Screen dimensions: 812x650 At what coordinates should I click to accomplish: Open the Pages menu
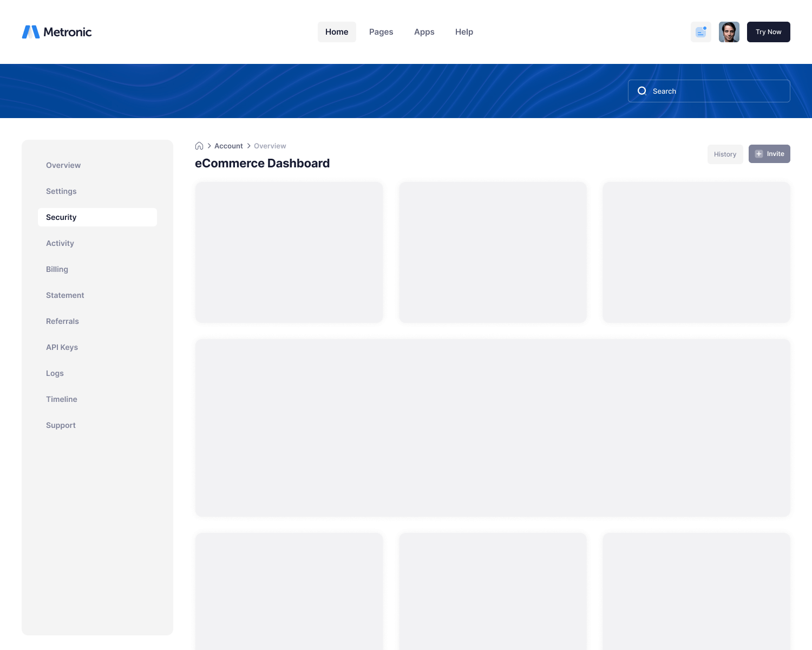[381, 32]
